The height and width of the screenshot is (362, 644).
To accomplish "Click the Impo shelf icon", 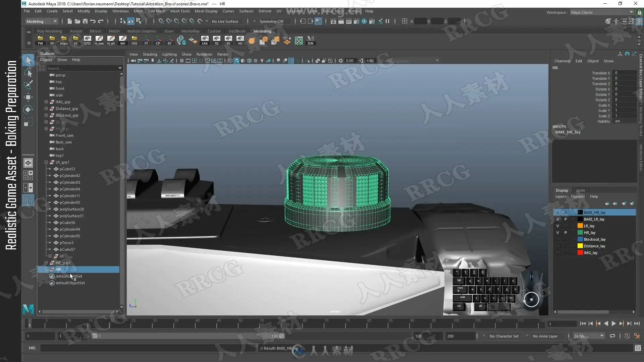I will coord(64,41).
